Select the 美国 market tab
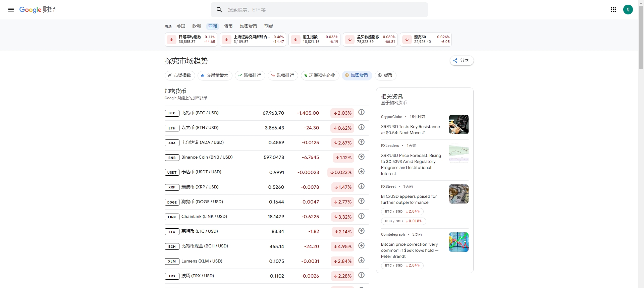The image size is (644, 288). click(x=181, y=26)
